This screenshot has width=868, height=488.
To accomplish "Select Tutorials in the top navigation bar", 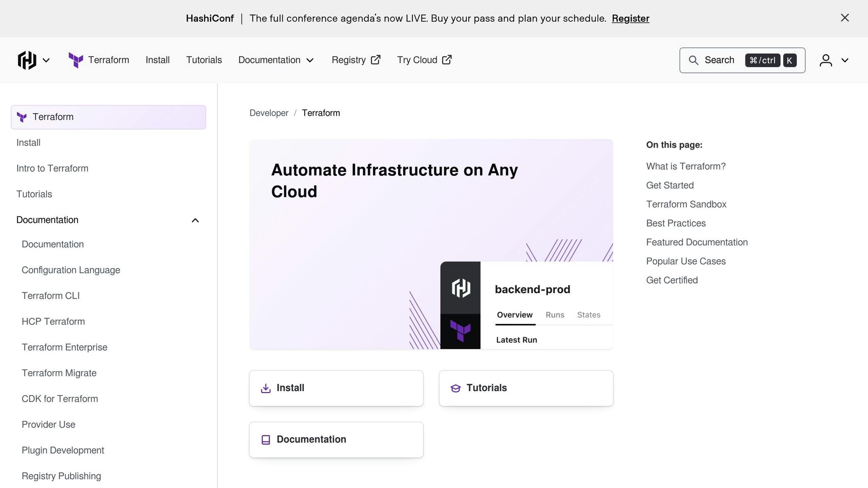I will [x=204, y=60].
